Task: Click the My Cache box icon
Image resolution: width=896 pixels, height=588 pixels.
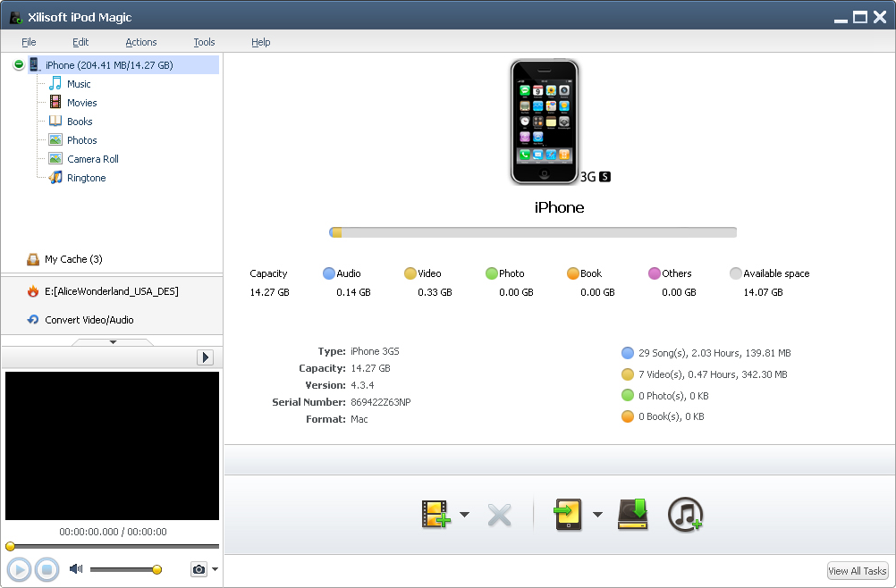Action: 33,260
